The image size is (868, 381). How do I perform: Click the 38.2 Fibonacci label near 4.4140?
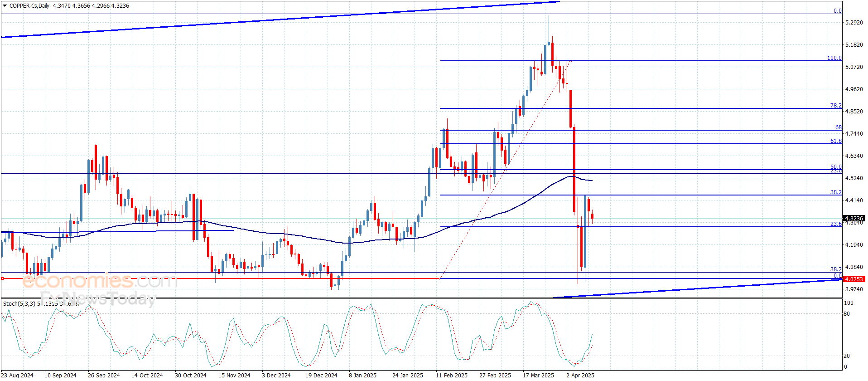pos(836,192)
